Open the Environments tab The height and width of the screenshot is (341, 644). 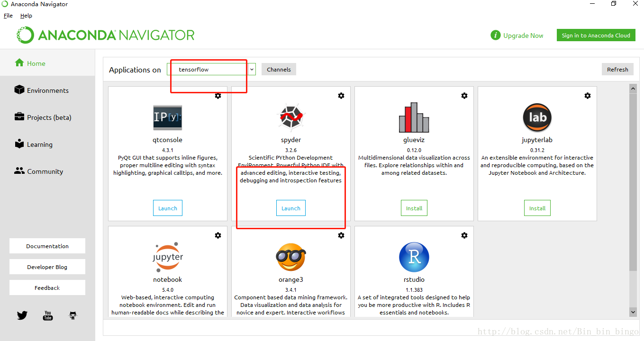(47, 90)
